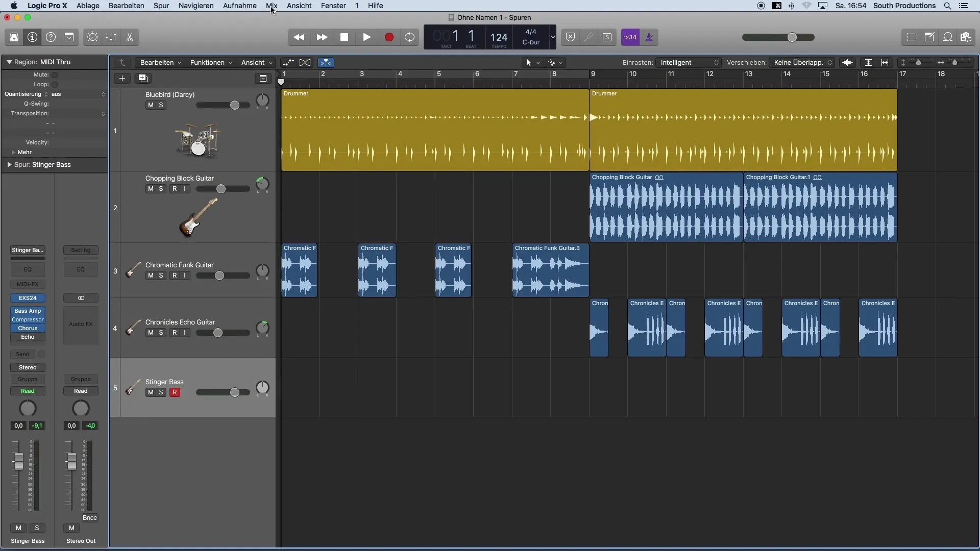Click the back arrow in tracks menu bar
The image size is (980, 551).
[x=122, y=62]
